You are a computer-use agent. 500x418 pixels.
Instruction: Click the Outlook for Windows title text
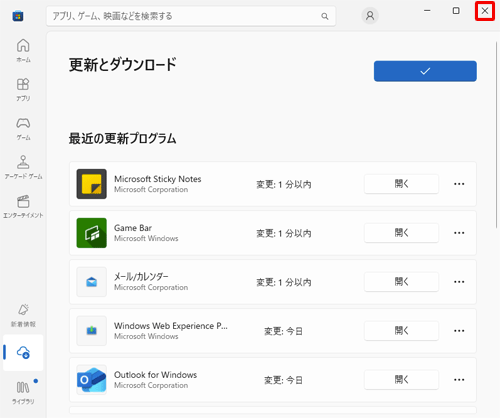155,375
